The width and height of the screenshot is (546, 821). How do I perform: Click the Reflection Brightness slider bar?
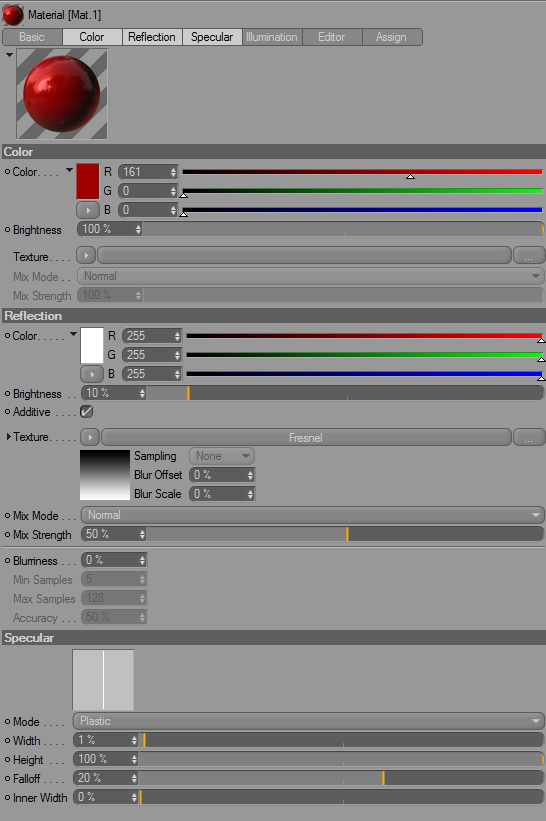click(x=346, y=393)
